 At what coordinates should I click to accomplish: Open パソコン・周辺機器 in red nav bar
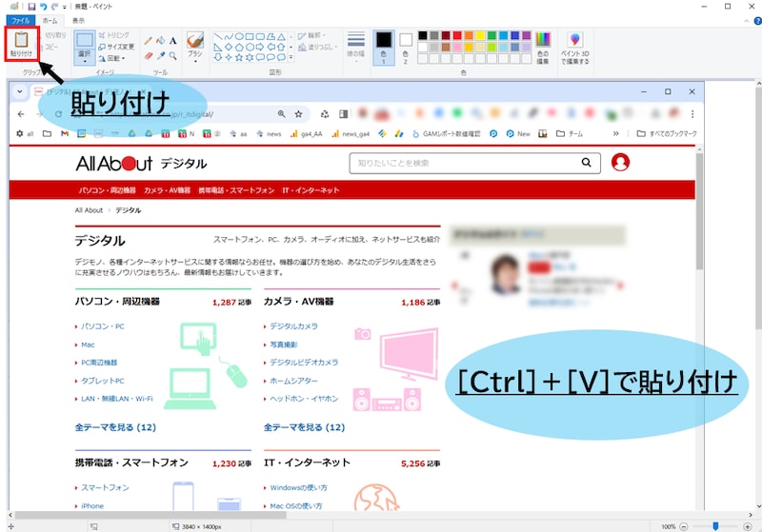coord(108,190)
